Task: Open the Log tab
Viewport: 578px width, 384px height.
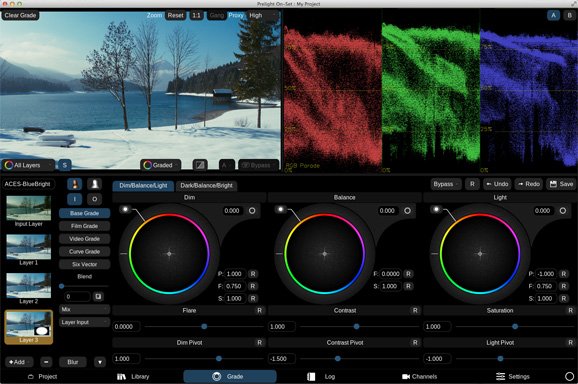Action: point(321,376)
